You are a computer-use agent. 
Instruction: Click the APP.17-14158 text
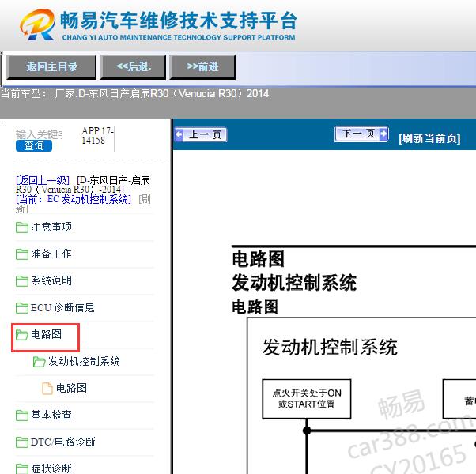pyautogui.click(x=97, y=136)
